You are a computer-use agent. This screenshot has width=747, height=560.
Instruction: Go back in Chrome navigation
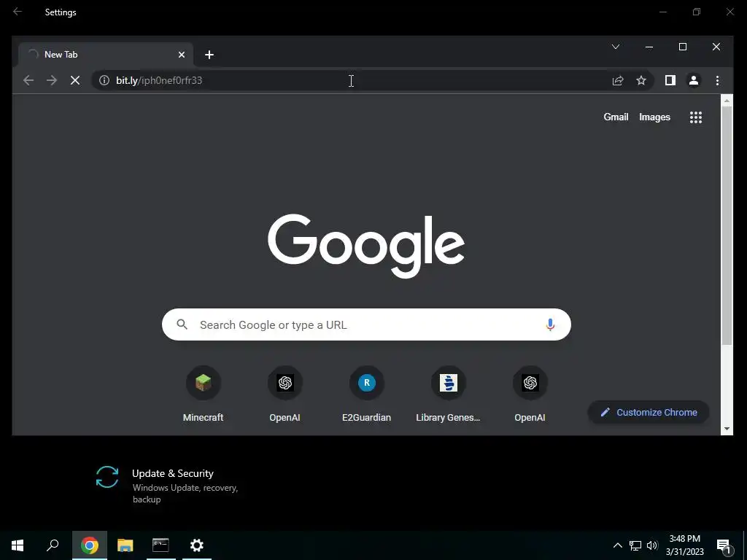point(28,80)
